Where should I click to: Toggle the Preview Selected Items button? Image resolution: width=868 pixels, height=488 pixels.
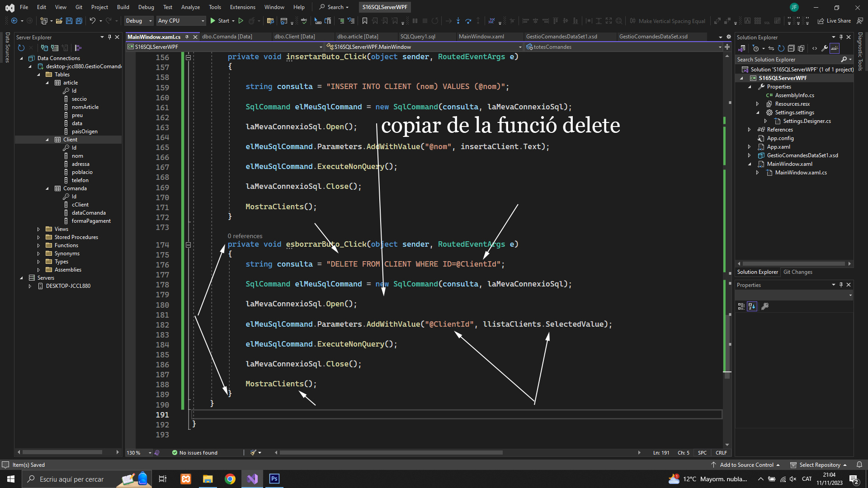[835, 48]
